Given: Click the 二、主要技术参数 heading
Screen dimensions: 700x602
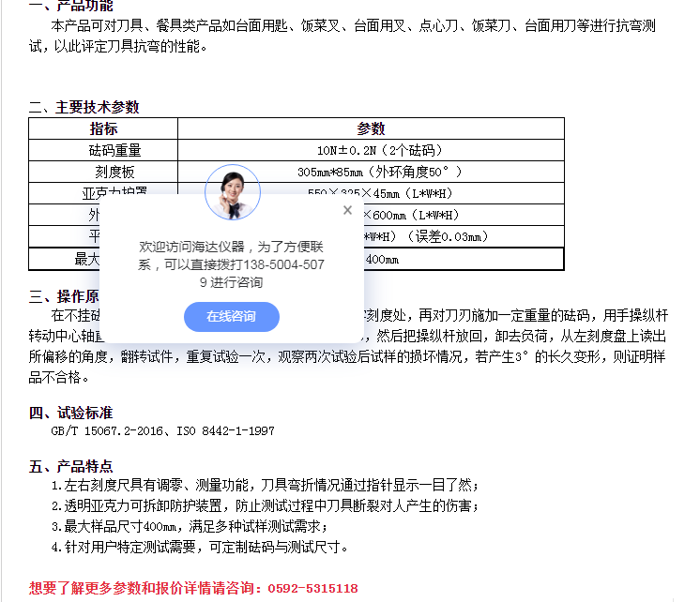Looking at the screenshot, I should 84,107.
